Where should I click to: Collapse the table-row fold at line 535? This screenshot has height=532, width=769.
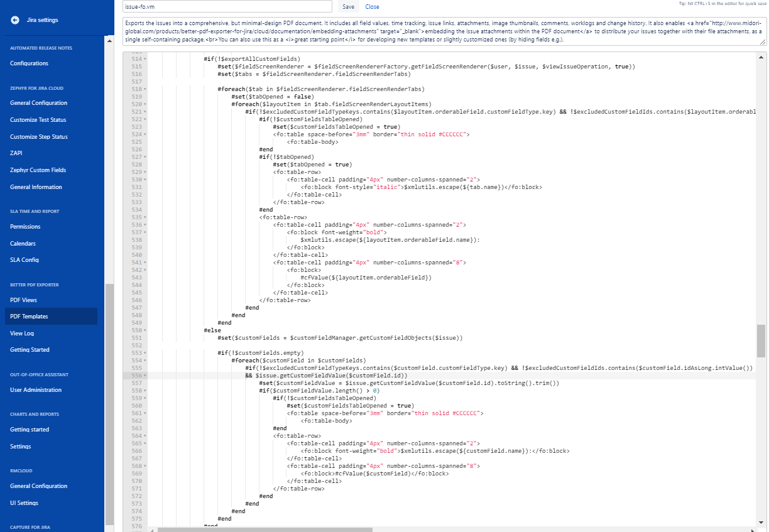145,217
